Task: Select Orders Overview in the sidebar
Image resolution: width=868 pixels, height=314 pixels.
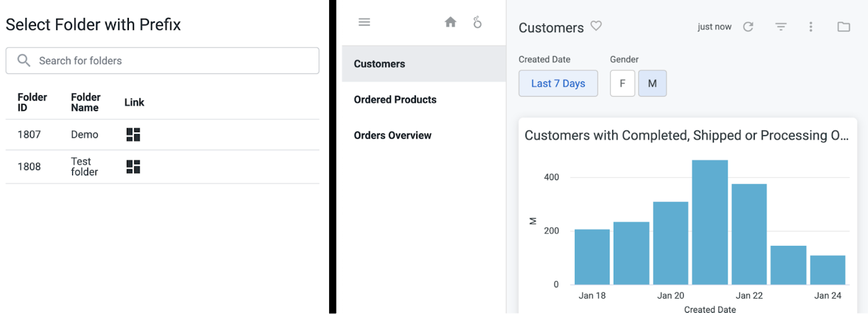Action: 424,135
